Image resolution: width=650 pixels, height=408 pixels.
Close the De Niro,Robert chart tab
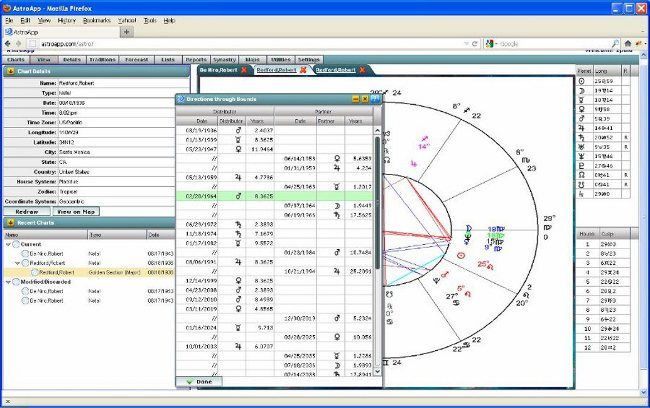pos(245,71)
